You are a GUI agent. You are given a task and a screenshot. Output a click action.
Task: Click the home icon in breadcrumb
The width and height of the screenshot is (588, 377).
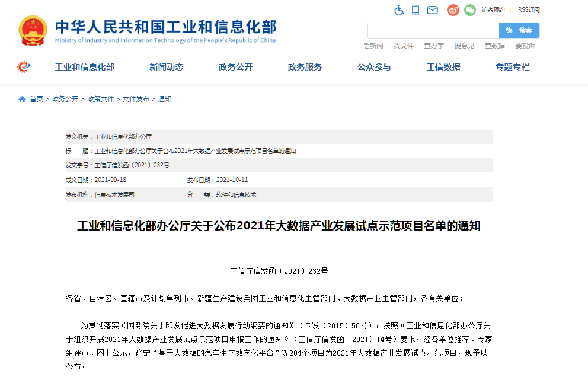tap(22, 99)
